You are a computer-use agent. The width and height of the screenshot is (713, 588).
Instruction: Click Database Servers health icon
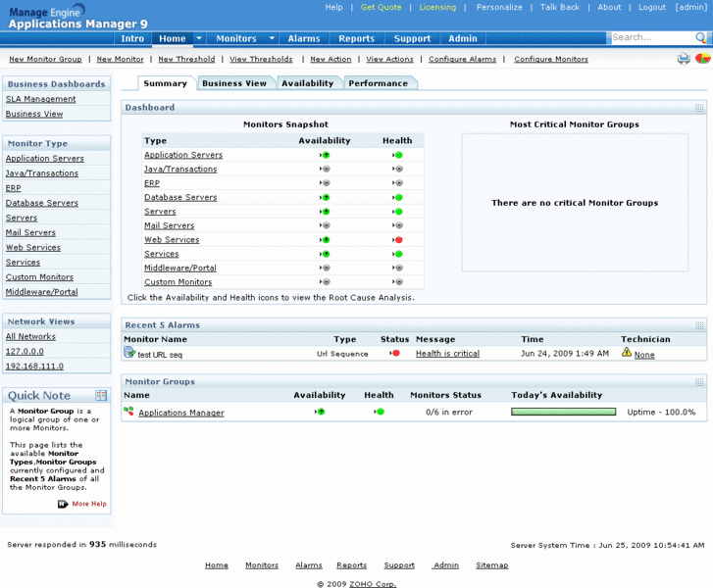397,197
